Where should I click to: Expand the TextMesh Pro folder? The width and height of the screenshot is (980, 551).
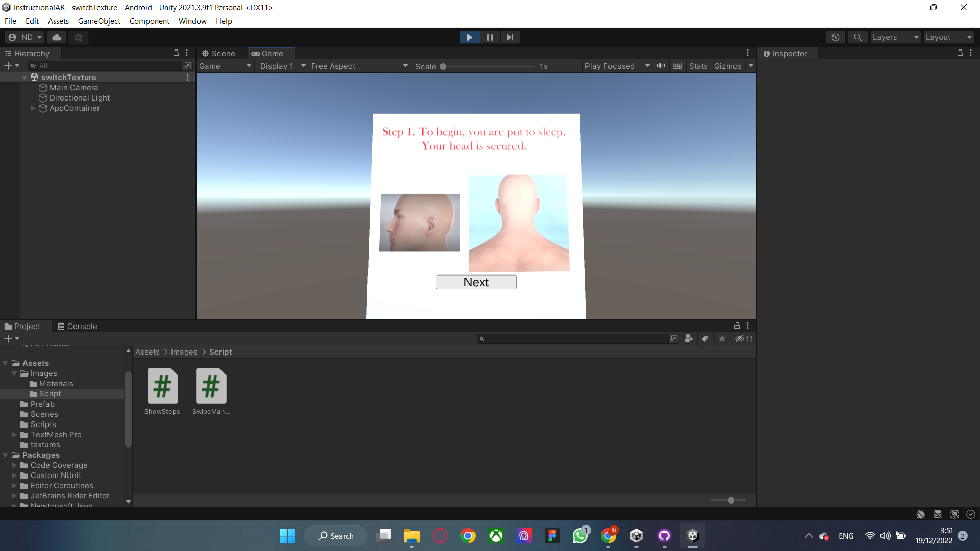click(14, 435)
